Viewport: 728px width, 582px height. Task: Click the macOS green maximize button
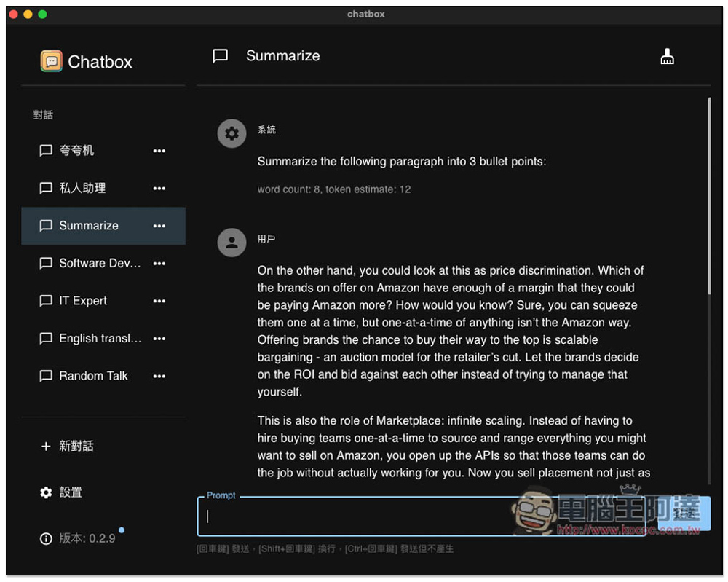click(x=42, y=14)
